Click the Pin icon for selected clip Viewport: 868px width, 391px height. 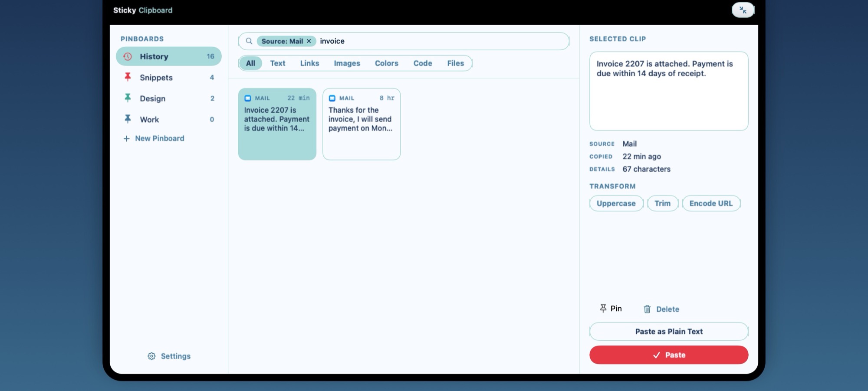(x=603, y=308)
